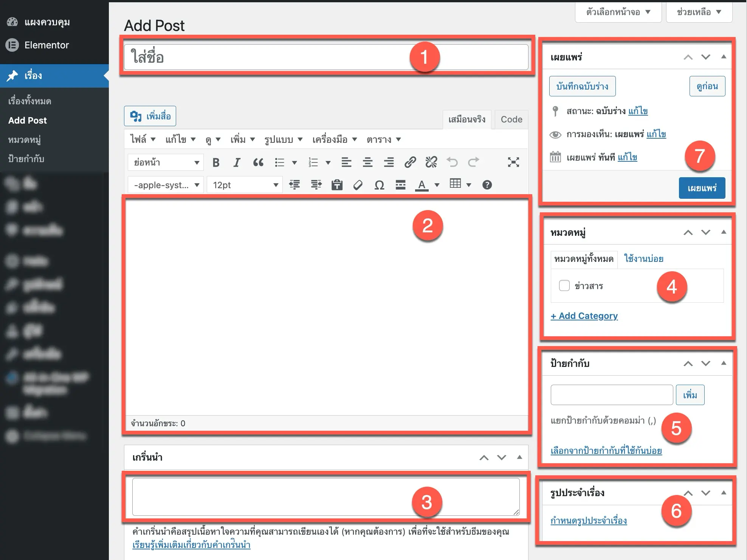Insert a hyperlink
The height and width of the screenshot is (560, 747).
pos(410,162)
